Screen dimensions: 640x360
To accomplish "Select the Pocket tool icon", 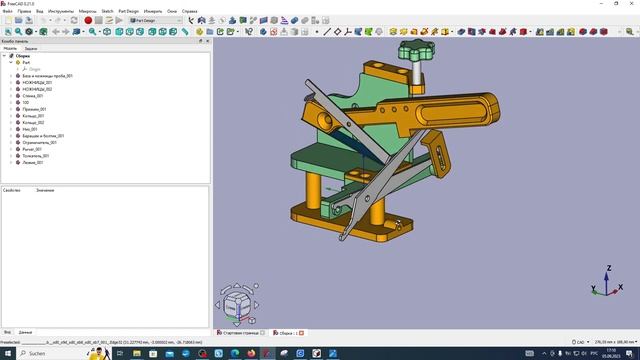I will coord(461,32).
